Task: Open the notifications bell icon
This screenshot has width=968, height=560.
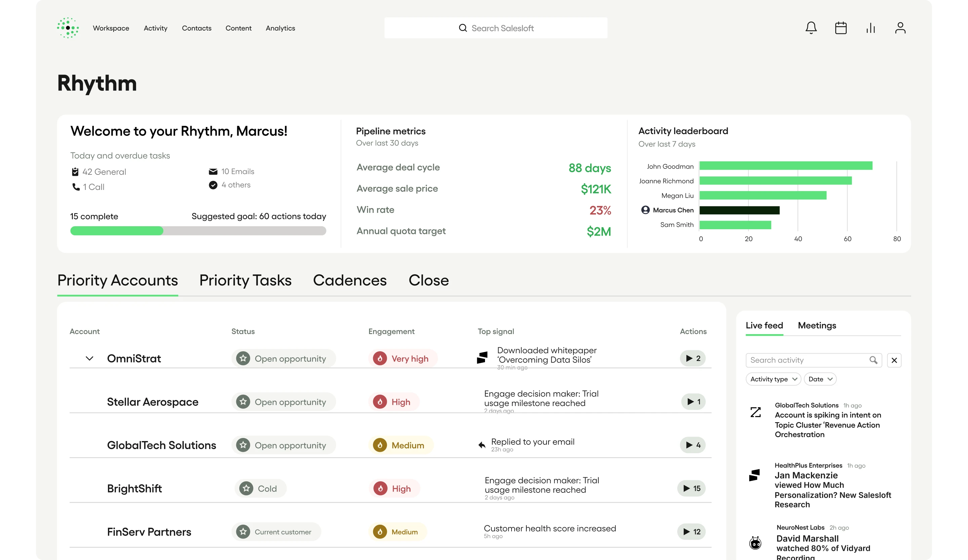Action: pos(811,28)
